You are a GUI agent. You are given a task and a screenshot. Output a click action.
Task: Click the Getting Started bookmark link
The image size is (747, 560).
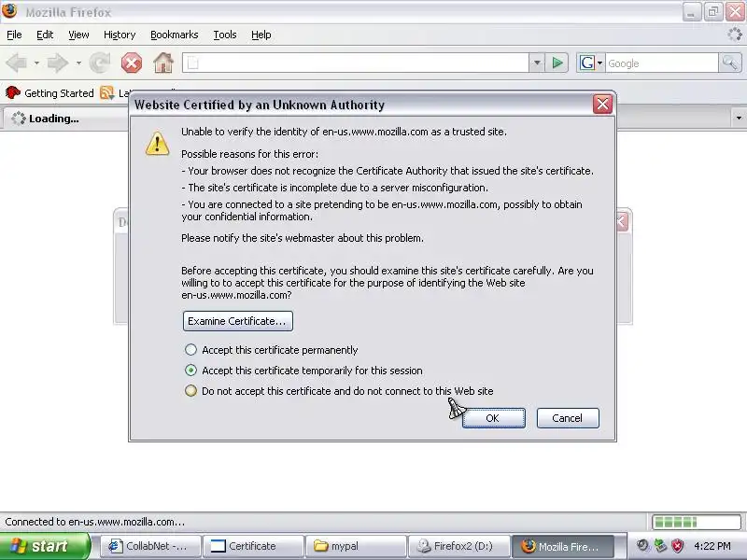click(x=59, y=93)
